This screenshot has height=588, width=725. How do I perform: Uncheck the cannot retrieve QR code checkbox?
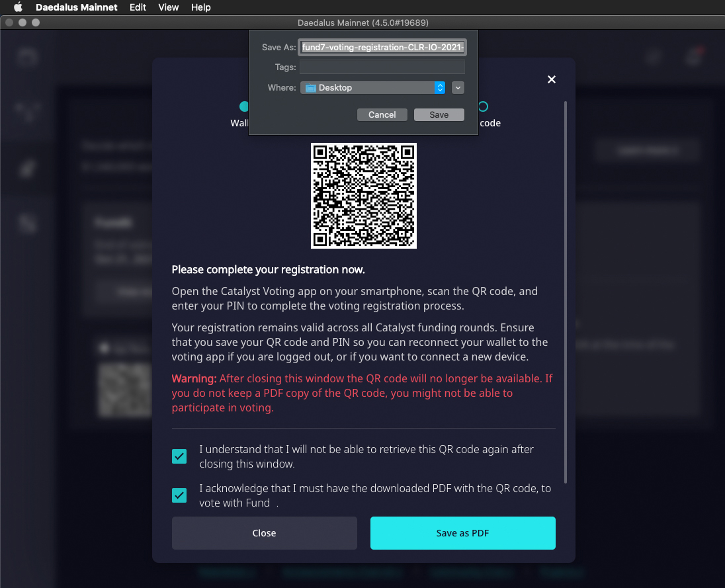tap(179, 456)
